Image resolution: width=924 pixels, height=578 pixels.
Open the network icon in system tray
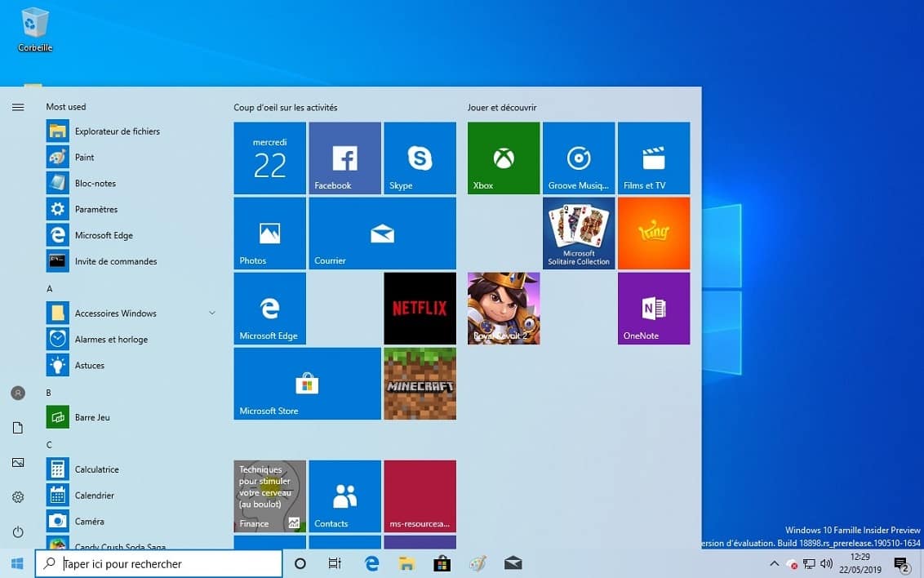[x=809, y=564]
